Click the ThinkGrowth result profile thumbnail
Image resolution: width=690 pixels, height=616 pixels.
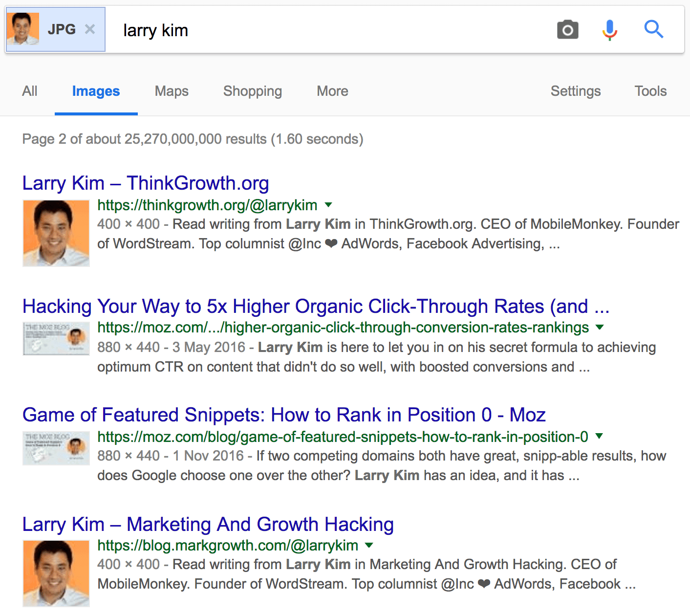[x=56, y=233]
